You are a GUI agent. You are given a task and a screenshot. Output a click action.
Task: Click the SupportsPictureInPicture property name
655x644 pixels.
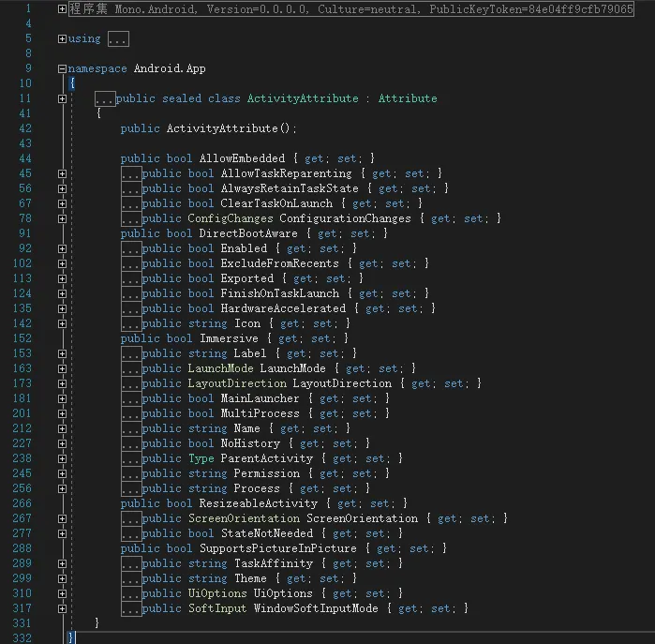click(277, 548)
